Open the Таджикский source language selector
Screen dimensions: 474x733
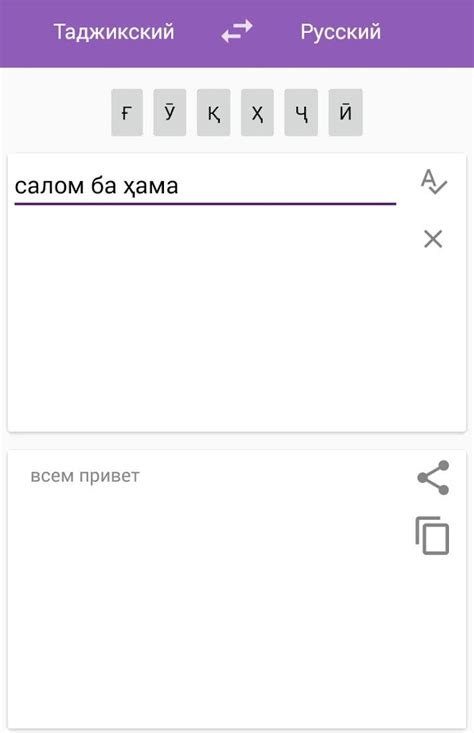pos(114,32)
